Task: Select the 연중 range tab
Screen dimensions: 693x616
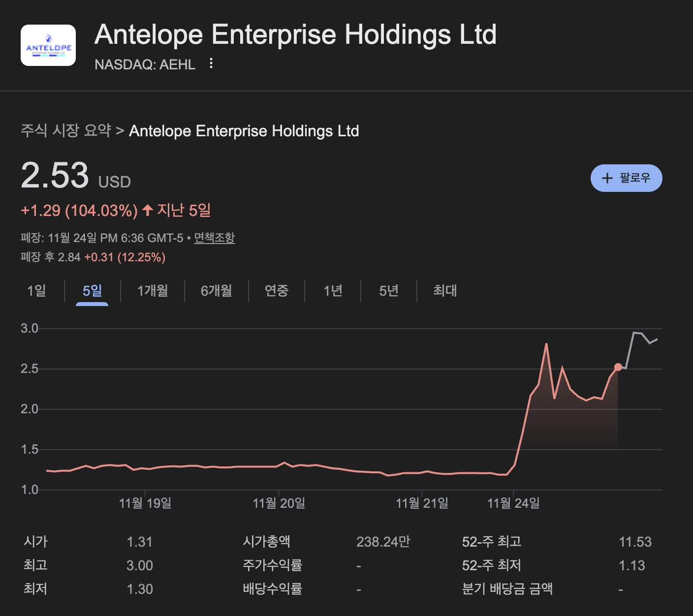Action: pyautogui.click(x=277, y=291)
